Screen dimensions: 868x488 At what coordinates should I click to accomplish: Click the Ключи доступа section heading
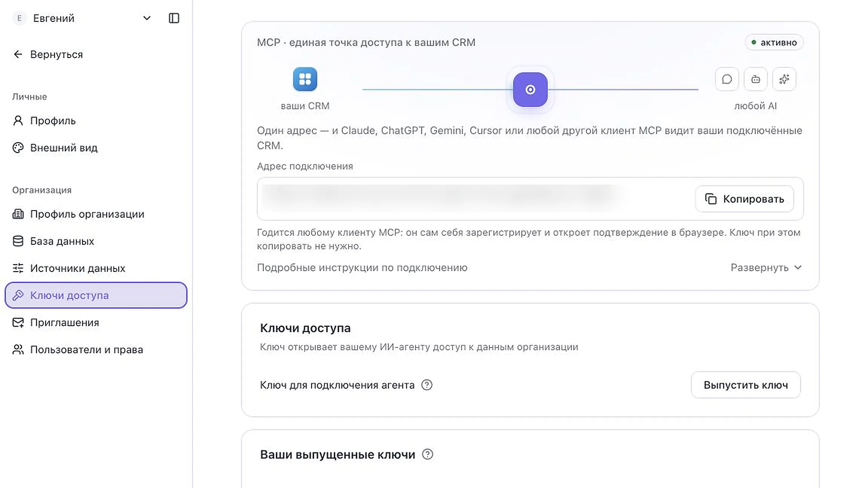[x=305, y=328]
